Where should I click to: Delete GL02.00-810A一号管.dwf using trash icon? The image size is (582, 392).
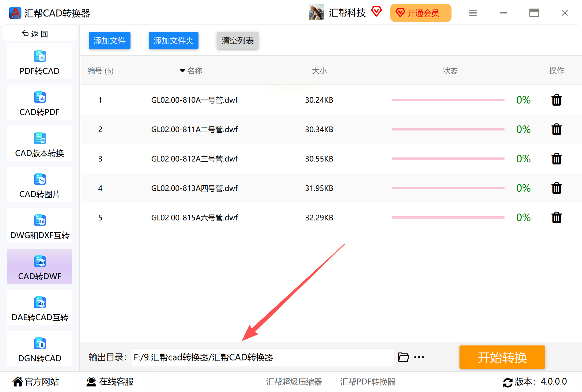(557, 100)
